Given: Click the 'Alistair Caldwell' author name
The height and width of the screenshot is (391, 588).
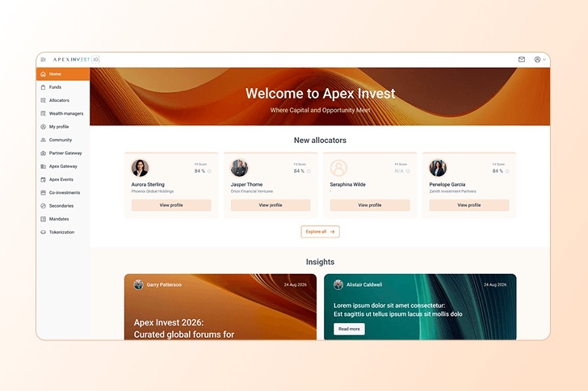Looking at the screenshot, I should point(364,285).
